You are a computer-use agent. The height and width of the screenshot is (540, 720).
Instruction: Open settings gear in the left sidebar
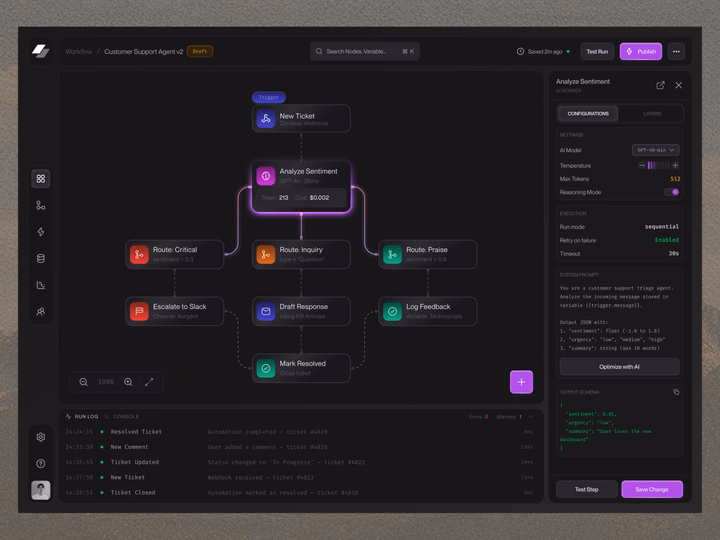click(41, 437)
